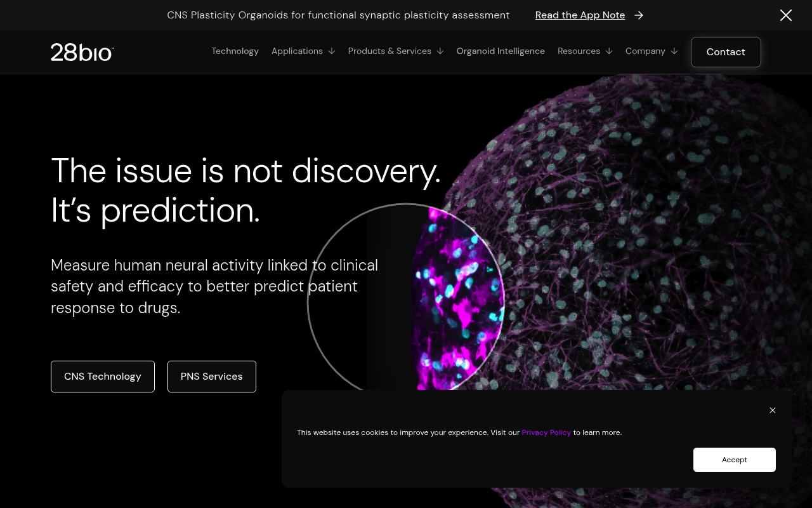This screenshot has width=812, height=508.
Task: Expand the Company dropdown arrow
Action: 674,51
